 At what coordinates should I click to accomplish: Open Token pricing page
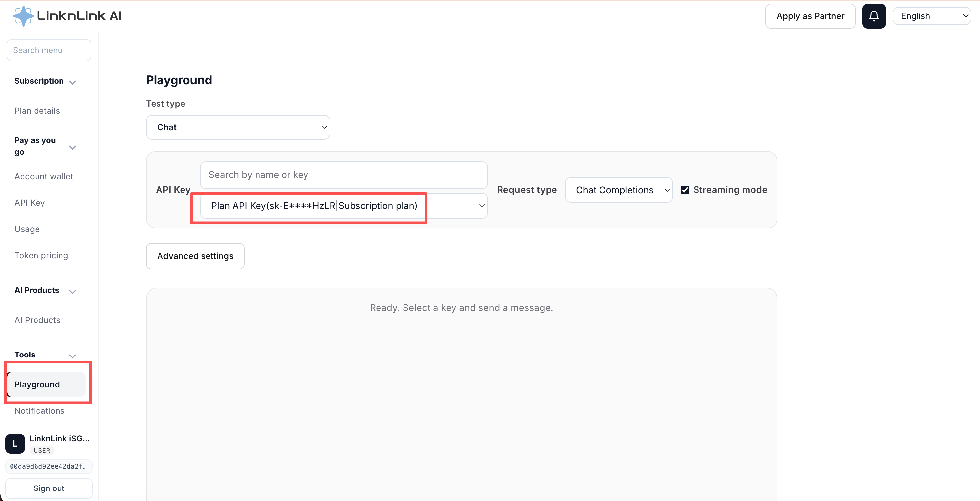pyautogui.click(x=41, y=255)
